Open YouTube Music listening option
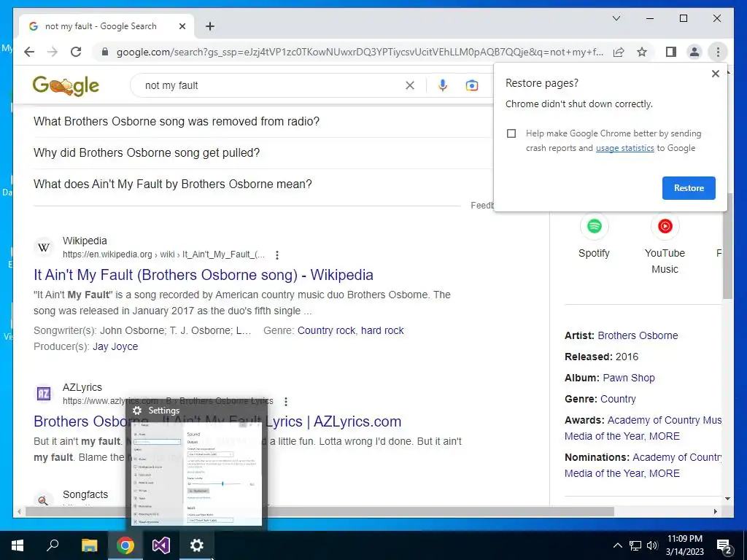The height and width of the screenshot is (560, 747). pyautogui.click(x=665, y=245)
